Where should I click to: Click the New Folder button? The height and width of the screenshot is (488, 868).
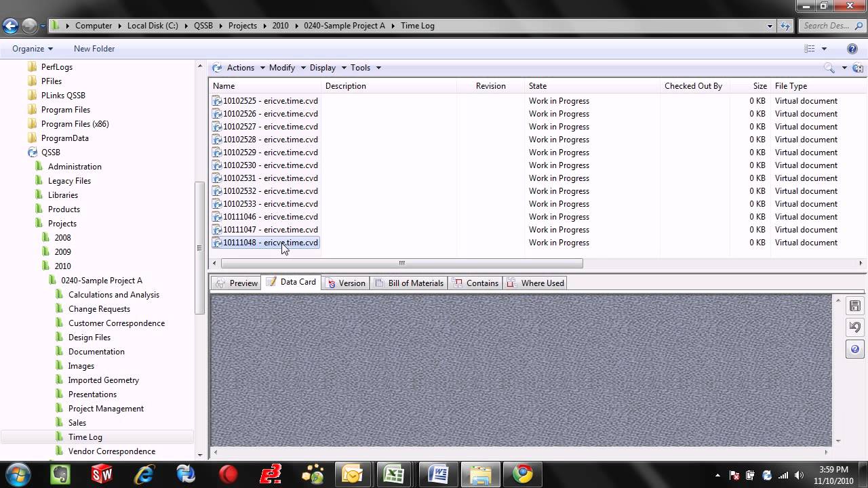(94, 49)
